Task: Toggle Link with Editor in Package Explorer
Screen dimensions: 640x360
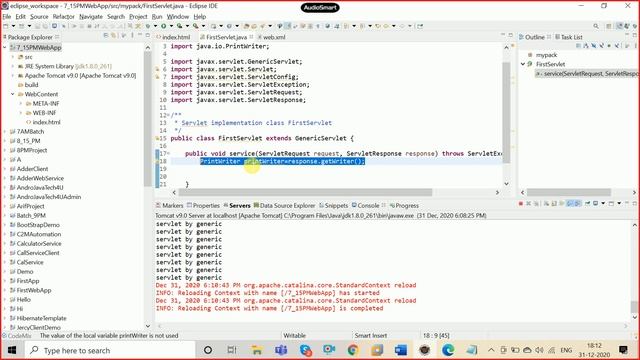Action: tap(113, 36)
